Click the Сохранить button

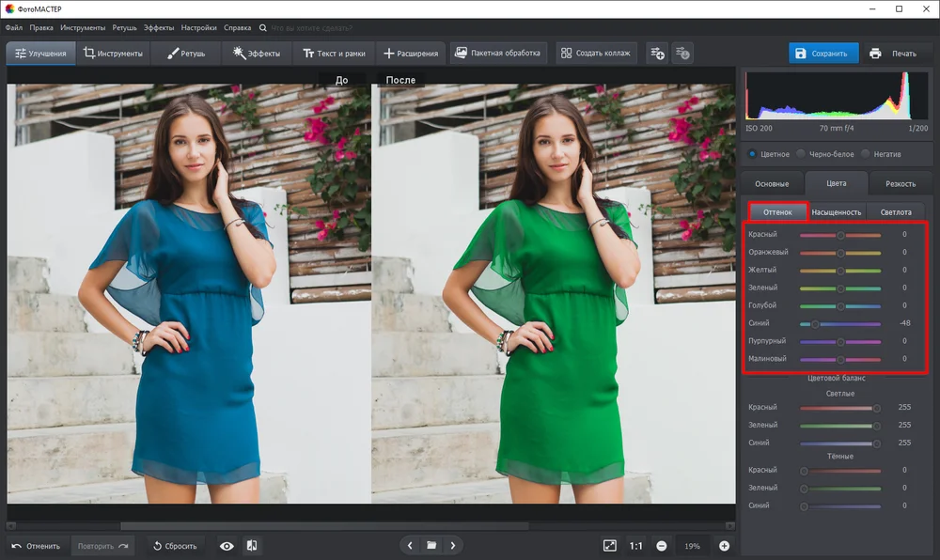(x=823, y=54)
